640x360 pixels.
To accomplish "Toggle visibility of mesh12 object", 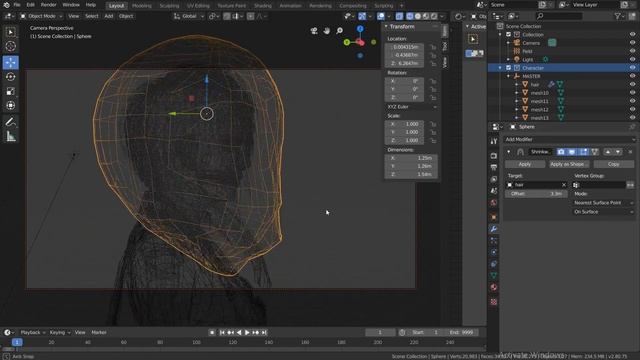I will pyautogui.click(x=632, y=109).
